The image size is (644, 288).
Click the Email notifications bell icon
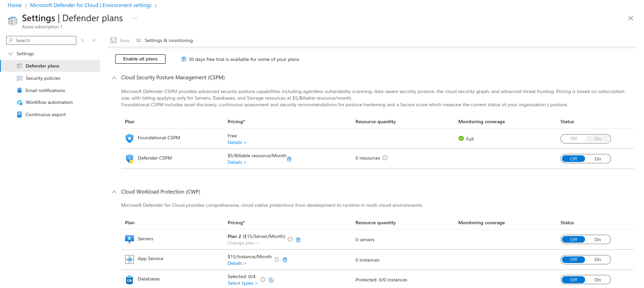click(x=19, y=90)
